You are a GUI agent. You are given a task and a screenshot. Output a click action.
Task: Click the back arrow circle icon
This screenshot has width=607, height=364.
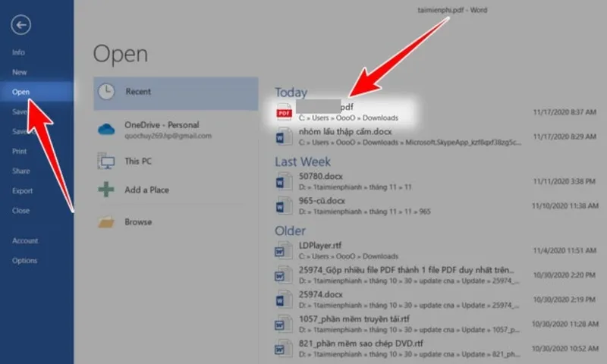(21, 25)
